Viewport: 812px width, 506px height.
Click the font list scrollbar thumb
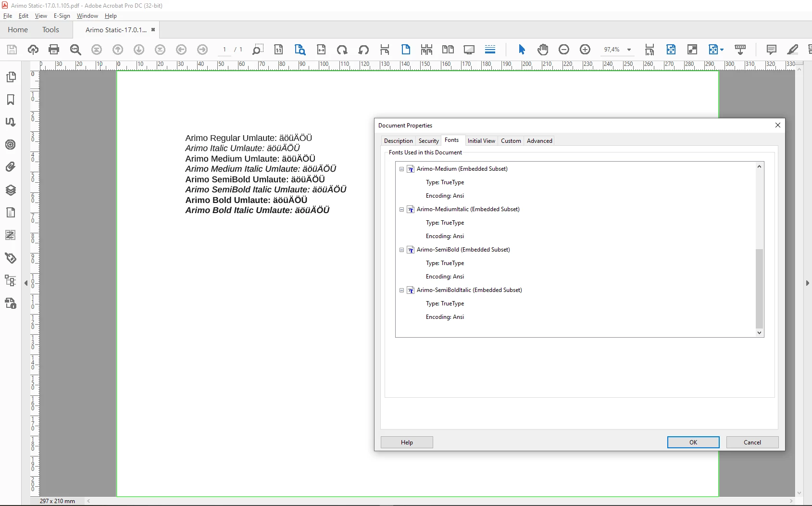(760, 289)
